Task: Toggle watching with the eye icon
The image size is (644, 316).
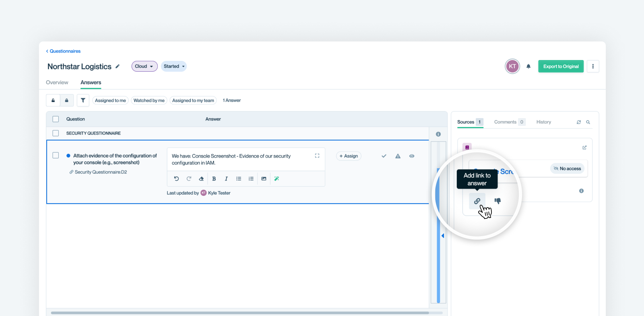Action: (x=412, y=156)
